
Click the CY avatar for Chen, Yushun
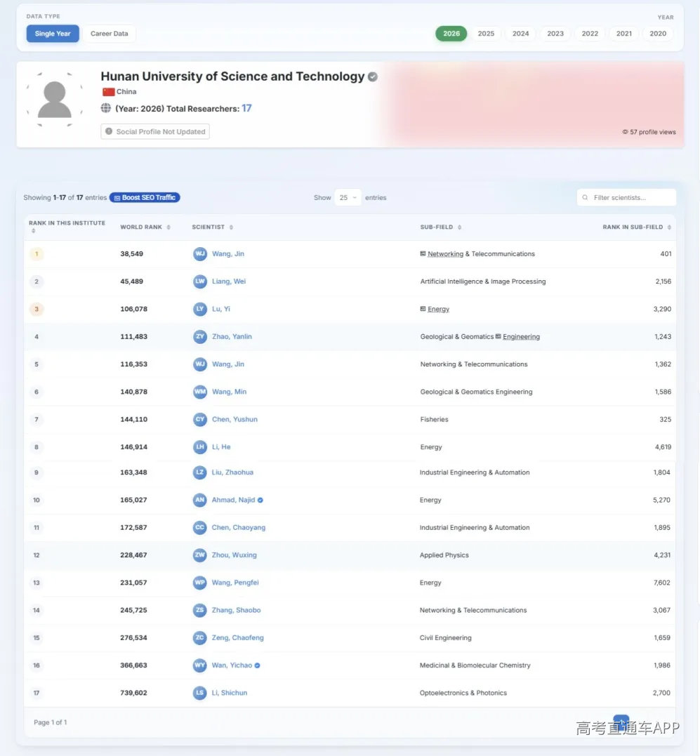pos(200,420)
